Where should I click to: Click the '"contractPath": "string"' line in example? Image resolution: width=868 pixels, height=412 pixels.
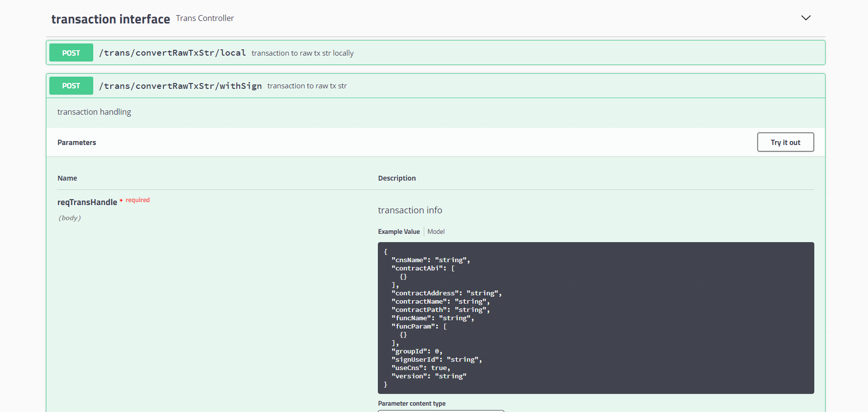click(441, 310)
